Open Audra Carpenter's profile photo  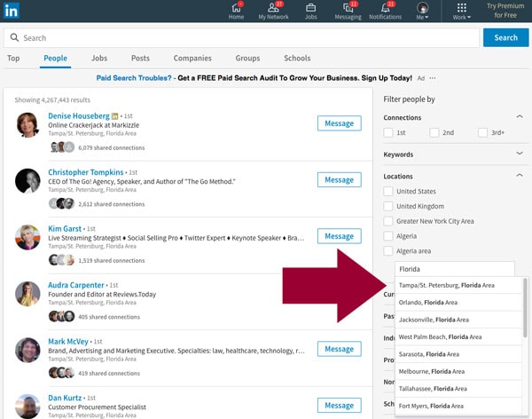click(27, 294)
